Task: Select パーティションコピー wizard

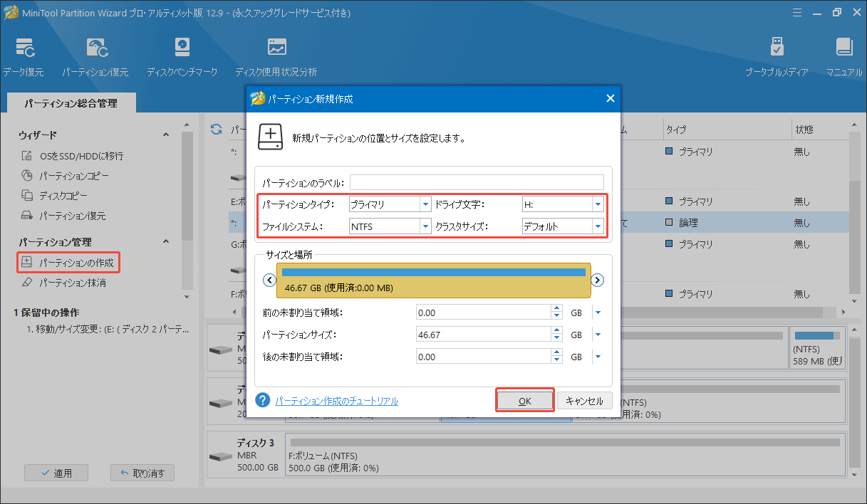Action: point(66,175)
